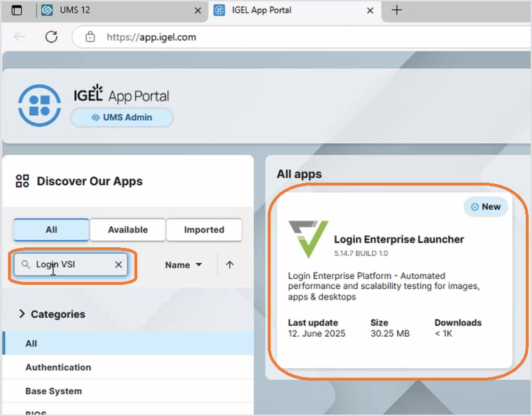Expand the Categories section chevron
Viewport: 532px width, 416px height.
point(22,314)
